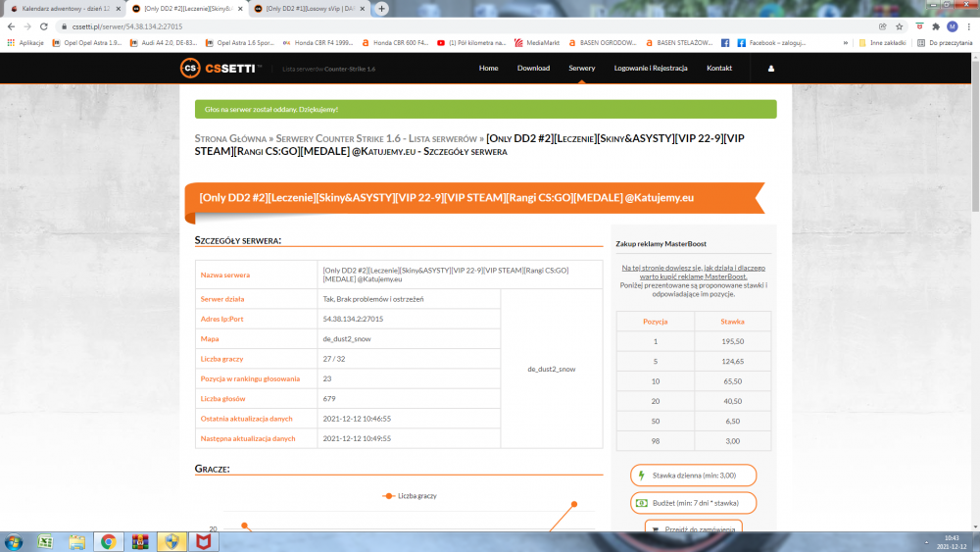Click Pozycja column header

[655, 322]
